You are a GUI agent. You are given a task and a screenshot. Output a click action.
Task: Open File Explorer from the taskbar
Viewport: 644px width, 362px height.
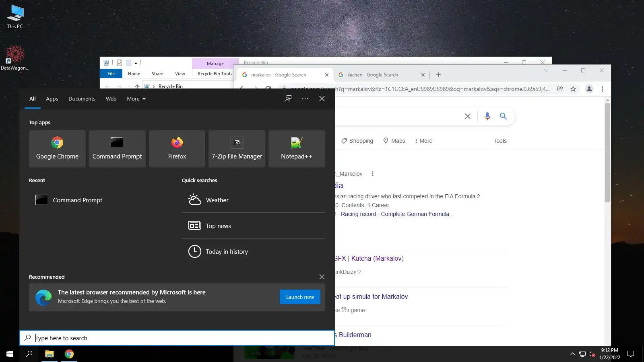click(x=49, y=354)
